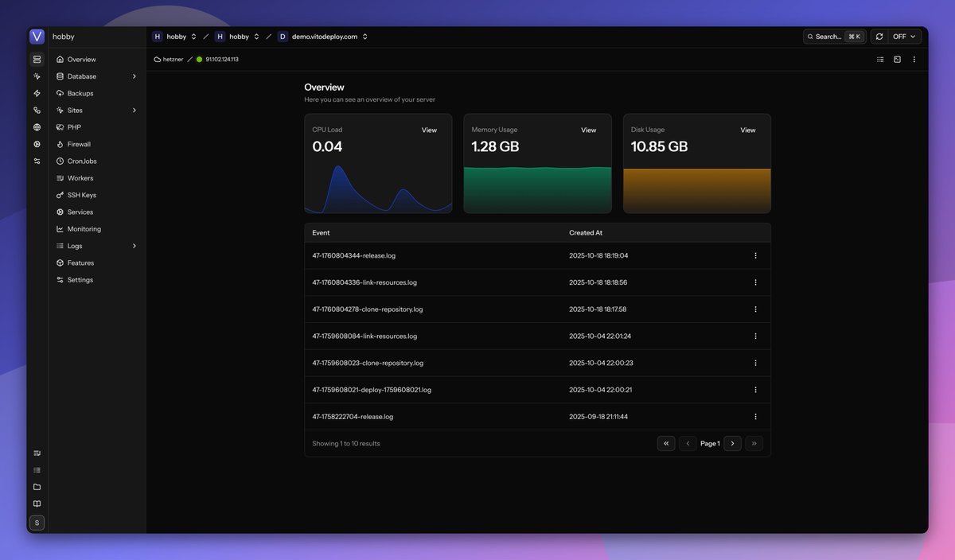Click the CPU Load blue chart
Viewport: 955px width, 560px height.
pos(378,189)
